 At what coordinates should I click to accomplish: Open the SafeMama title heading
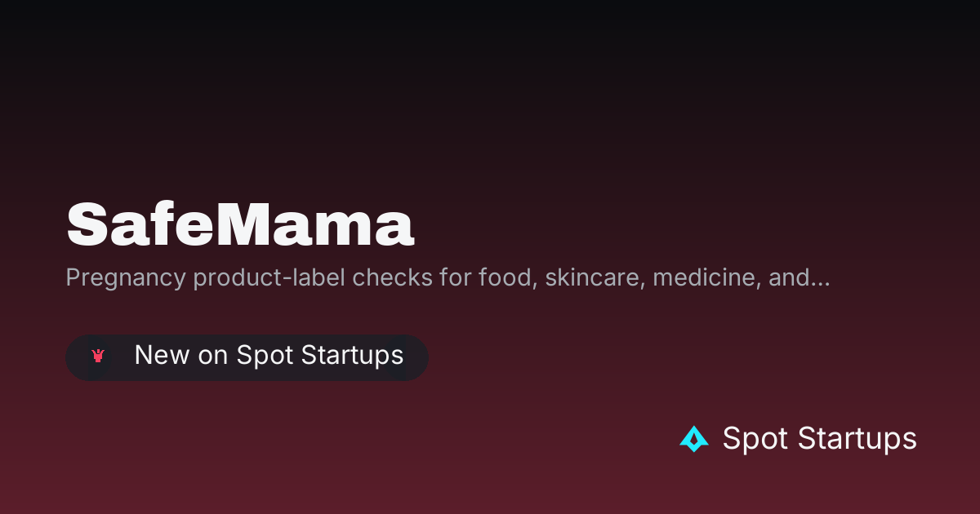click(x=240, y=224)
